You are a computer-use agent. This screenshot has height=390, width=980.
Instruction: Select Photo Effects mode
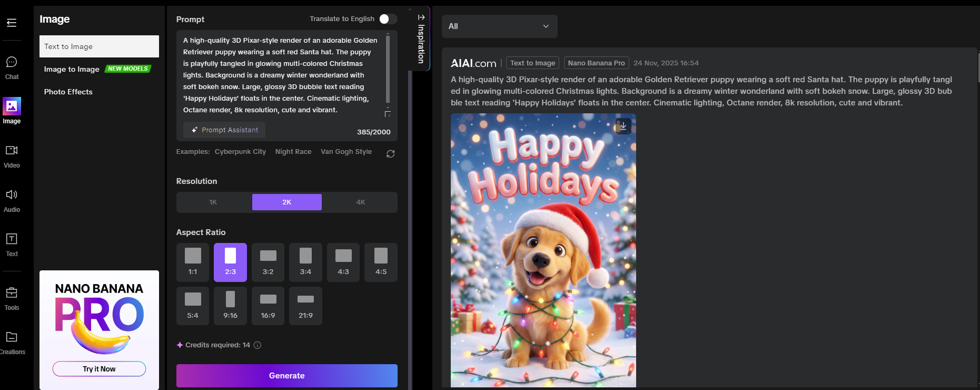pyautogui.click(x=68, y=92)
